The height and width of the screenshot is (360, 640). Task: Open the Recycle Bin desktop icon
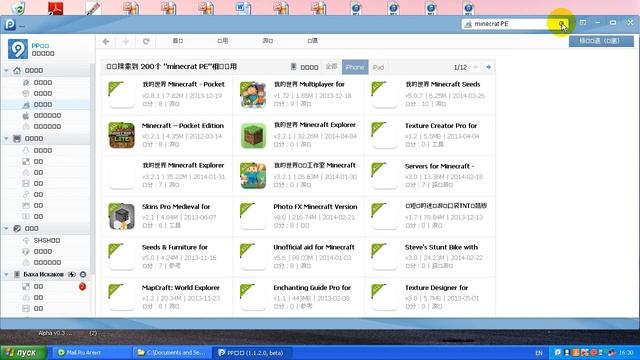coord(18,8)
